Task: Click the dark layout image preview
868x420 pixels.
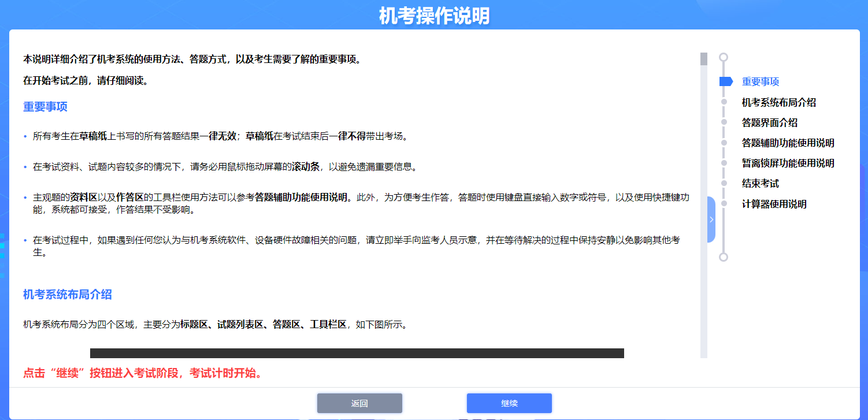Action: pos(357,353)
